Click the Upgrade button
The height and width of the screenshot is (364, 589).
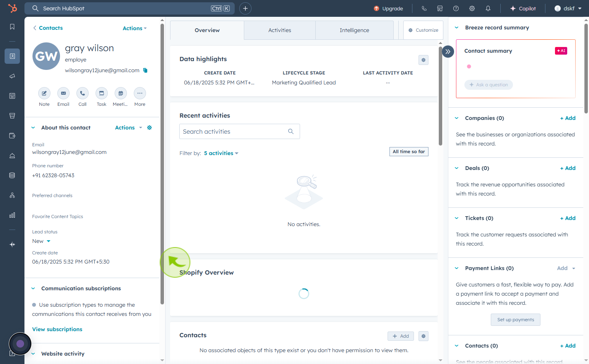pos(388,8)
